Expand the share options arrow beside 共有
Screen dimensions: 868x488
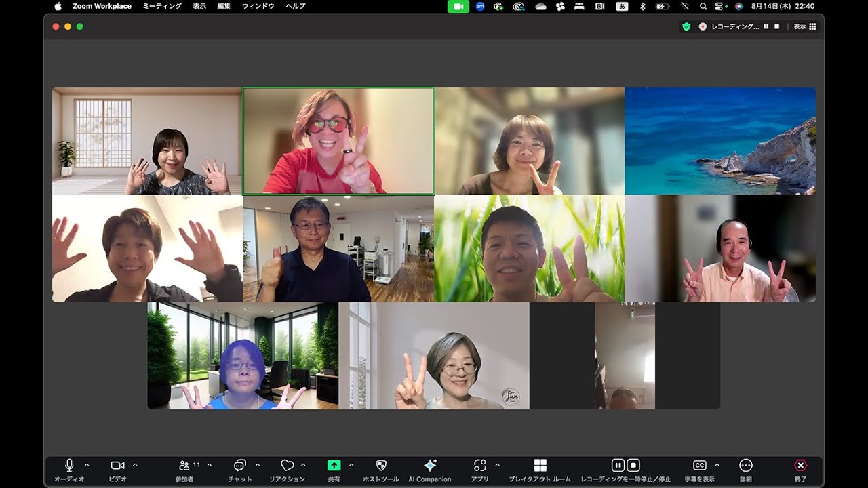click(x=351, y=465)
